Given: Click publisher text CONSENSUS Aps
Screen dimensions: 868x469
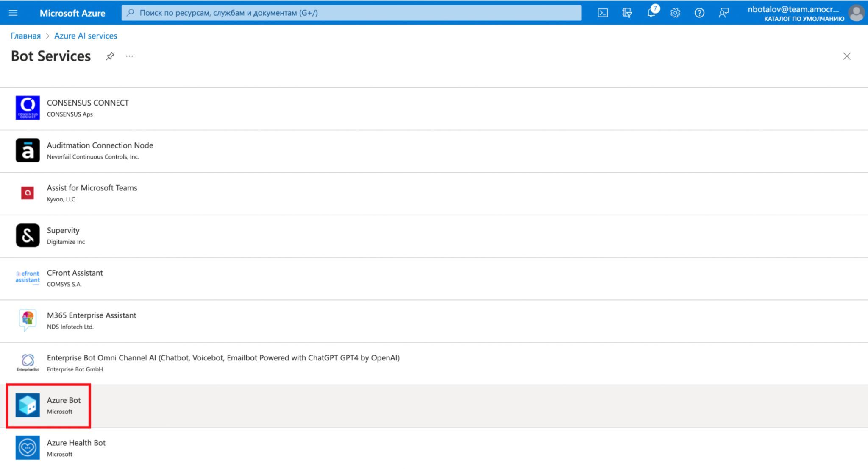Looking at the screenshot, I should [x=70, y=114].
